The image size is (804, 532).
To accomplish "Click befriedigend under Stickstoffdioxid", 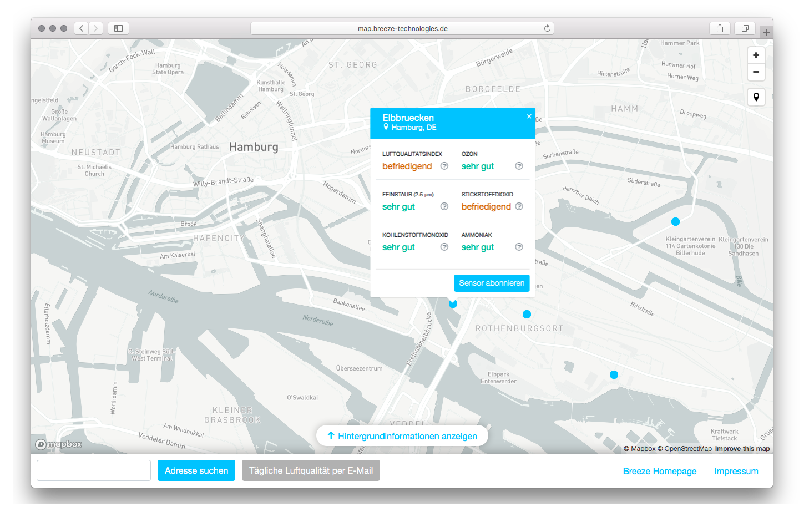I will tap(486, 206).
